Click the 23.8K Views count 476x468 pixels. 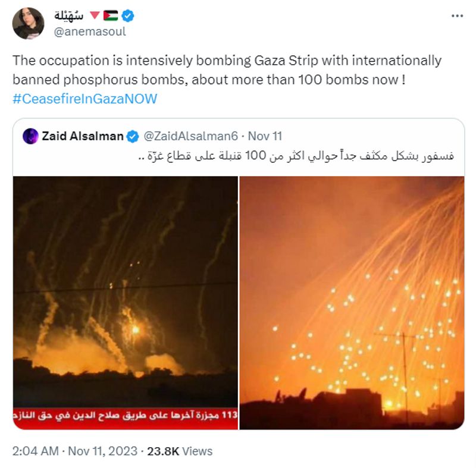tap(180, 451)
